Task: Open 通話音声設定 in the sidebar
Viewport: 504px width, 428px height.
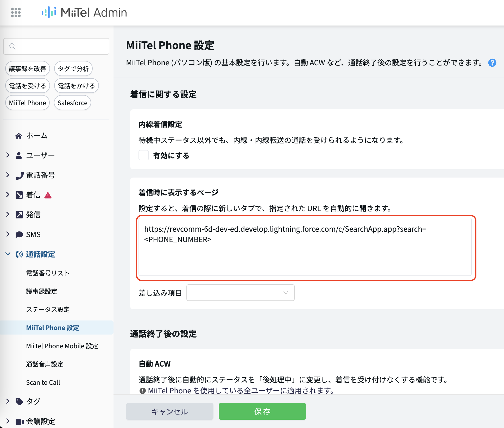Action: pos(45,364)
